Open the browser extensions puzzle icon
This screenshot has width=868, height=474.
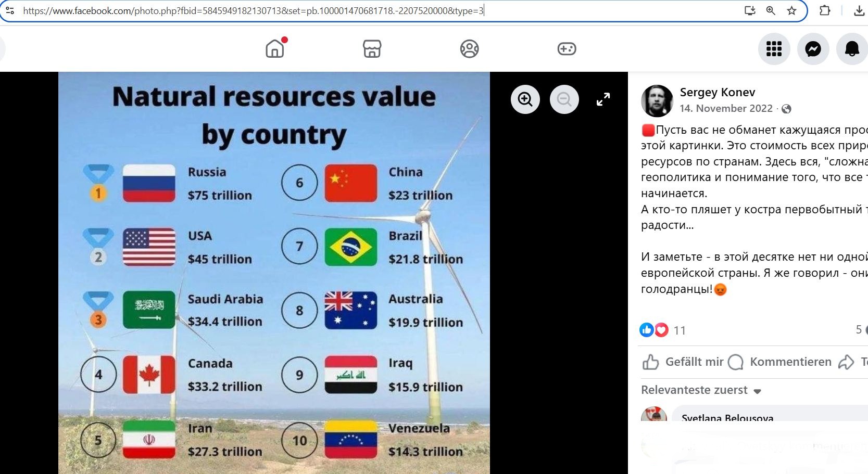(825, 10)
